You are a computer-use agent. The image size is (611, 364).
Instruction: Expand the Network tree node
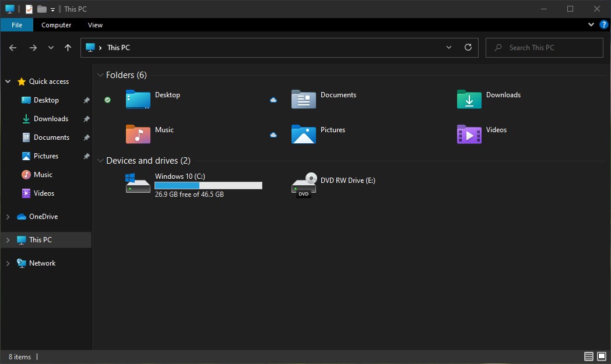[8, 263]
